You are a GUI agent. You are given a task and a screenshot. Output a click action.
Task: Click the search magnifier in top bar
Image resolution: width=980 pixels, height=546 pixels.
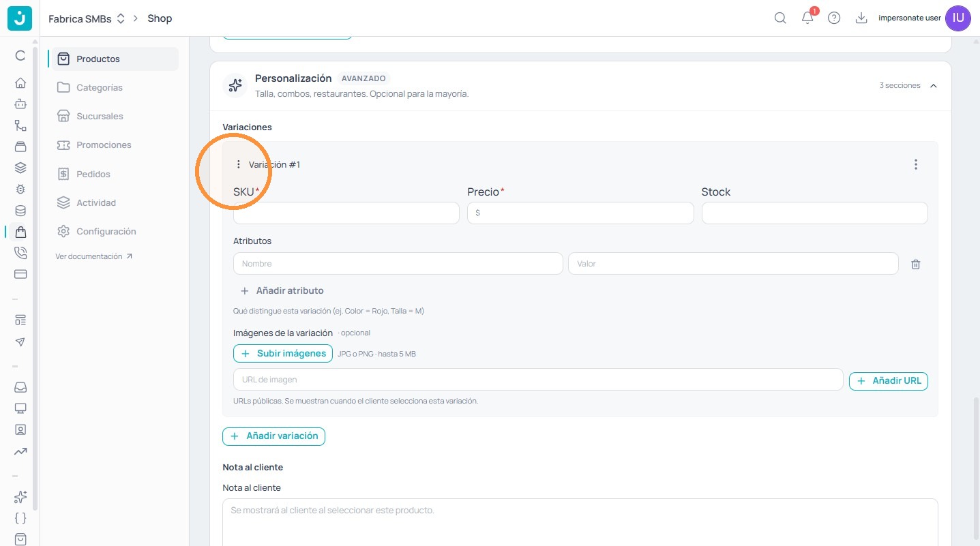pos(780,18)
